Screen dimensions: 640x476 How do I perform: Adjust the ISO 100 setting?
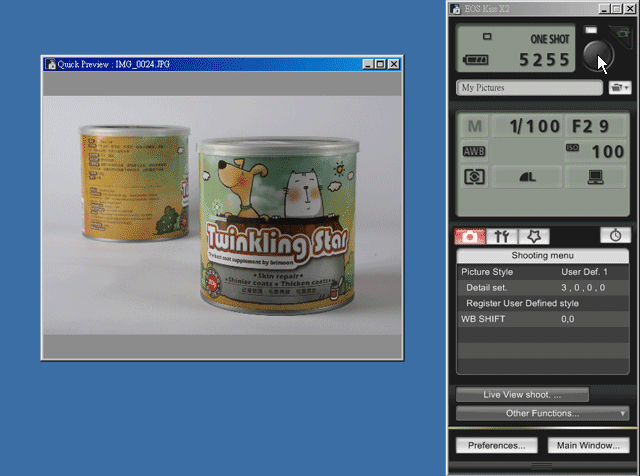click(596, 151)
